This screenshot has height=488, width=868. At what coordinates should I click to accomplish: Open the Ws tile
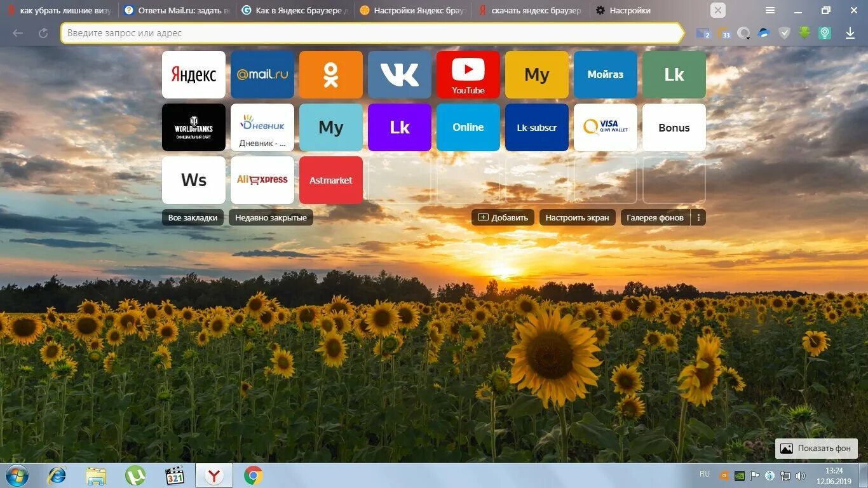194,180
